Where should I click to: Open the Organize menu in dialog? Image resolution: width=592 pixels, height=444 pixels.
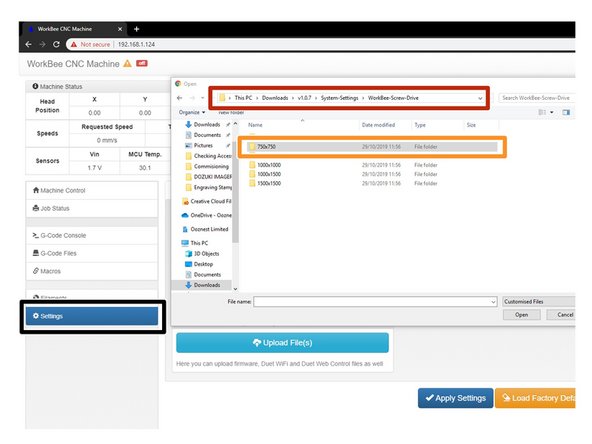[x=192, y=112]
